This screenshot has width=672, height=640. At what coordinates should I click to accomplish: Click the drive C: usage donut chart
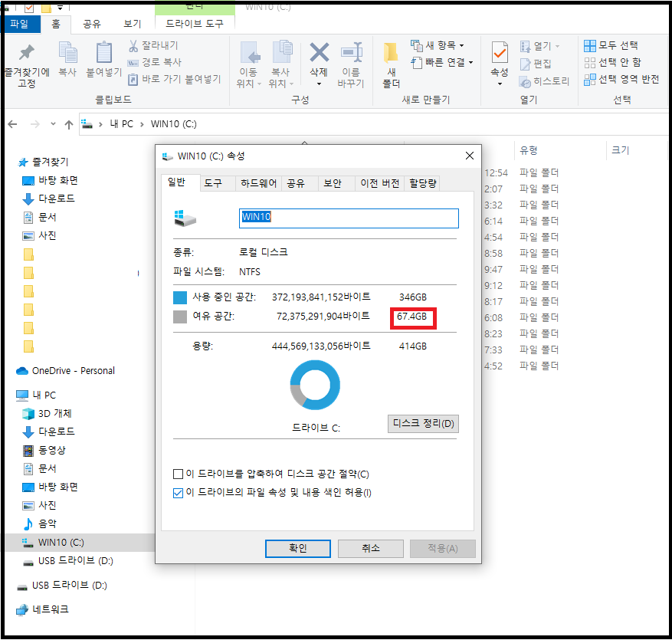click(x=315, y=385)
